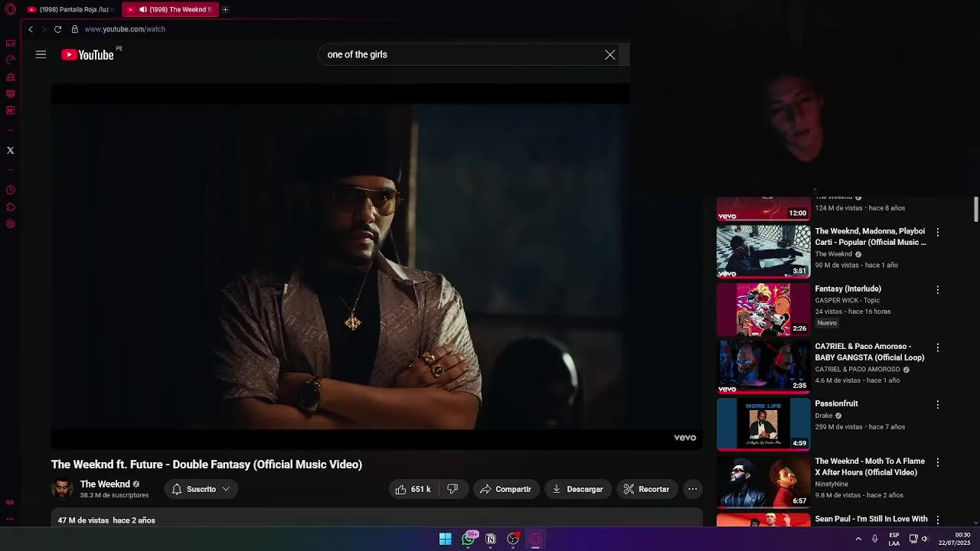This screenshot has width=980, height=551.
Task: Open History clock icon in sidebar
Action: [x=11, y=191]
